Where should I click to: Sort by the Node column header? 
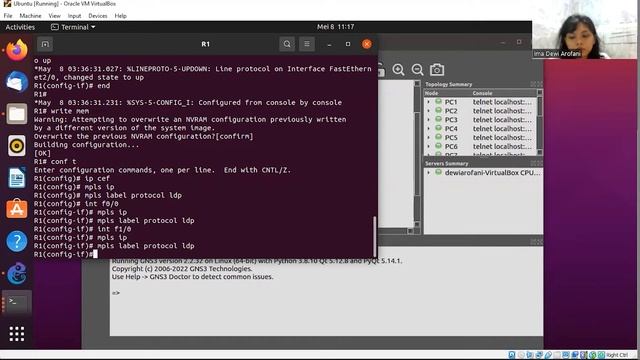coord(447,93)
